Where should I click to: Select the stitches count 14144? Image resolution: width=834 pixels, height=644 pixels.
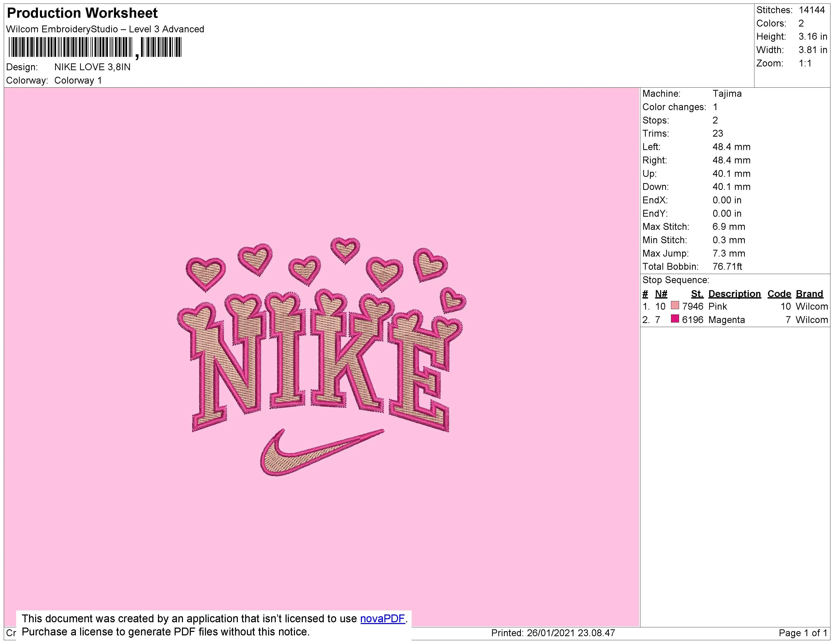click(812, 10)
